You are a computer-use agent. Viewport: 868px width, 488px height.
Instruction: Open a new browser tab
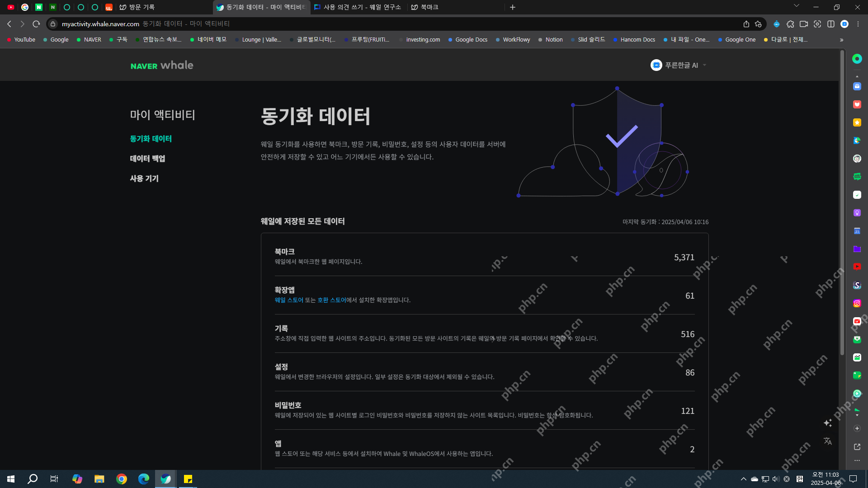[x=512, y=7]
